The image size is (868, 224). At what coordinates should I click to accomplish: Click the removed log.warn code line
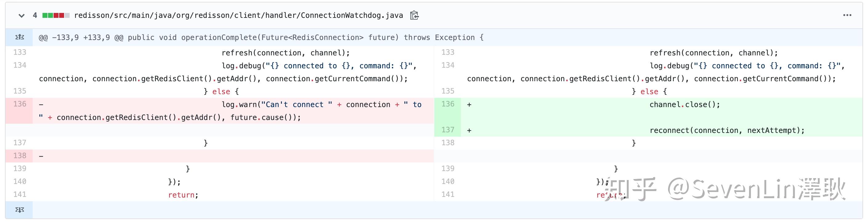(x=321, y=105)
